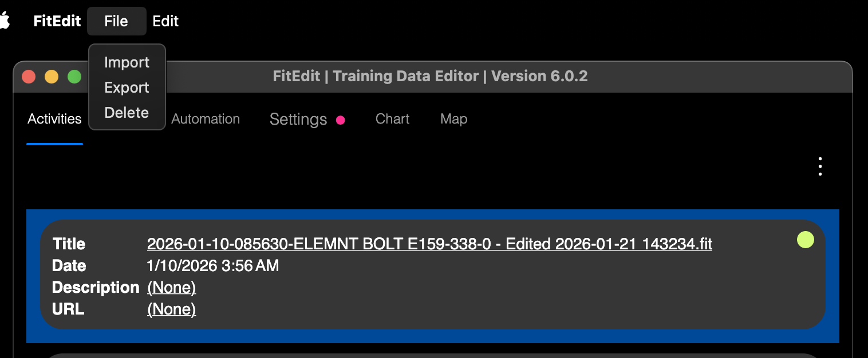Open the three-dot options menu
Image resolution: width=868 pixels, height=358 pixels.
pyautogui.click(x=819, y=166)
